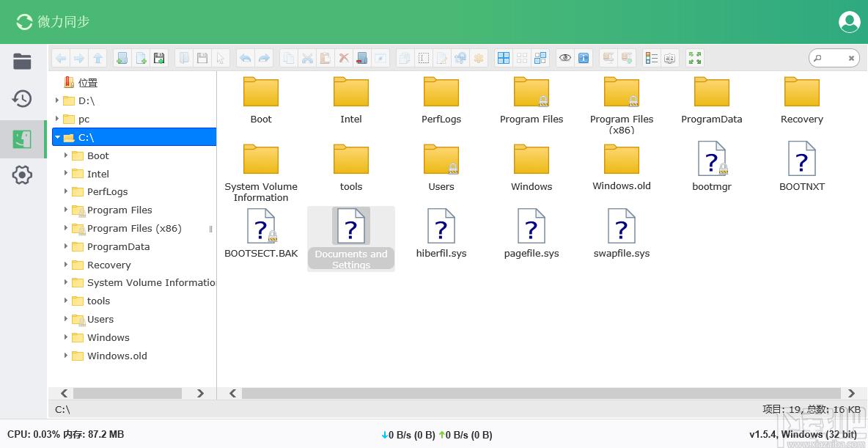Click the user account avatar icon

click(x=849, y=22)
